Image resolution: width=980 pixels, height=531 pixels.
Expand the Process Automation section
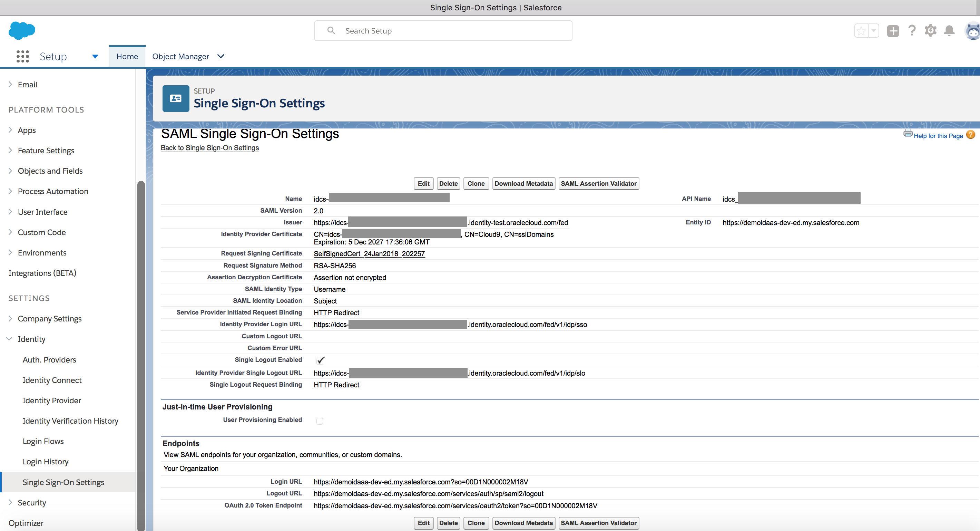[10, 192]
